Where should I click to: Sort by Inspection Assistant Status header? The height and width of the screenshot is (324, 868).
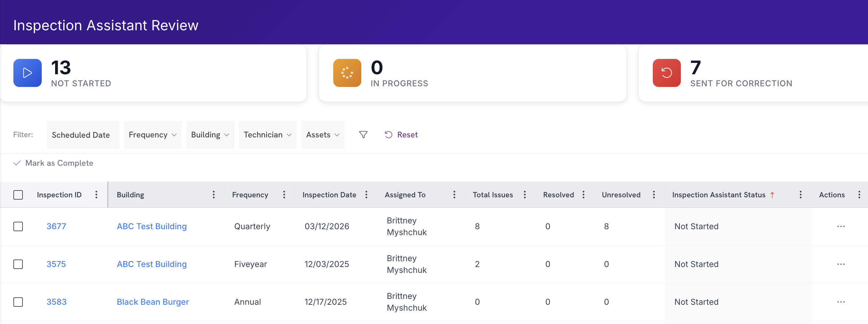point(718,194)
